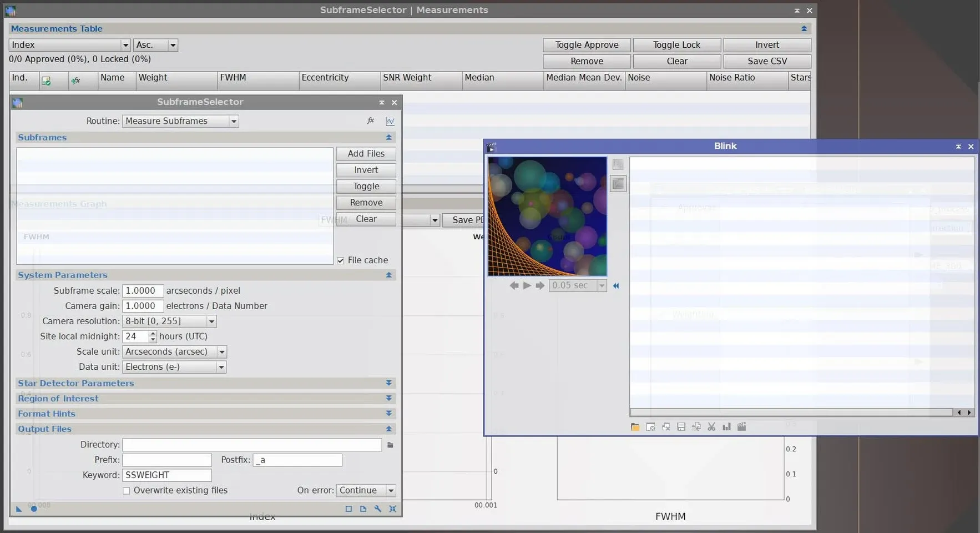The height and width of the screenshot is (533, 980).
Task: Open the Data unit dropdown
Action: [x=174, y=367]
